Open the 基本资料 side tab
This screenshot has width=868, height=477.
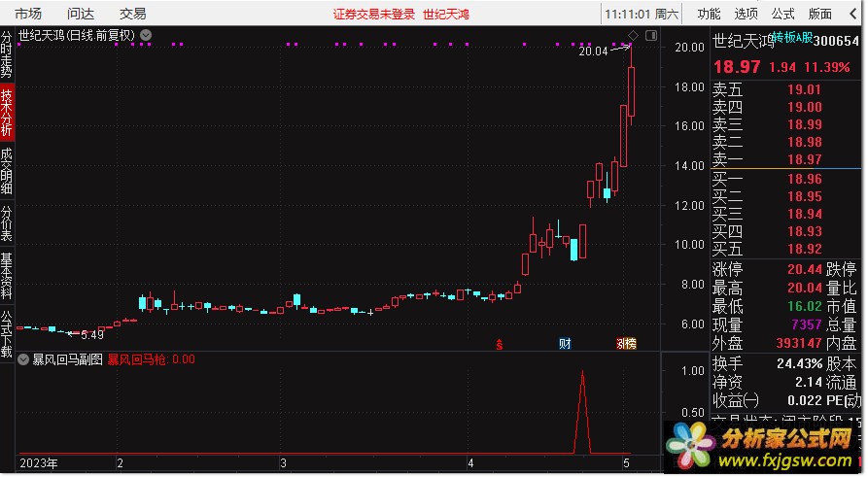[6, 276]
